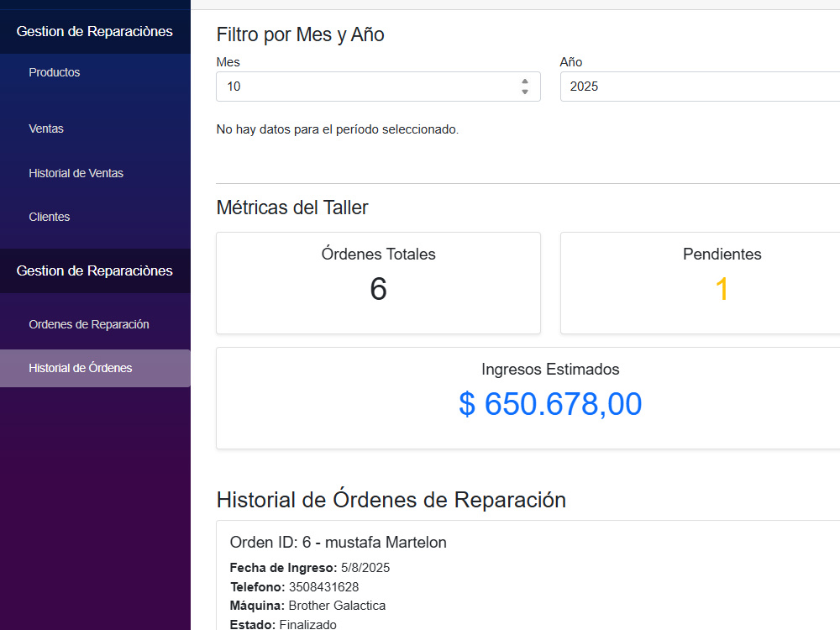Image resolution: width=840 pixels, height=630 pixels.
Task: Focus the Año field showing 2025
Action: click(x=700, y=87)
